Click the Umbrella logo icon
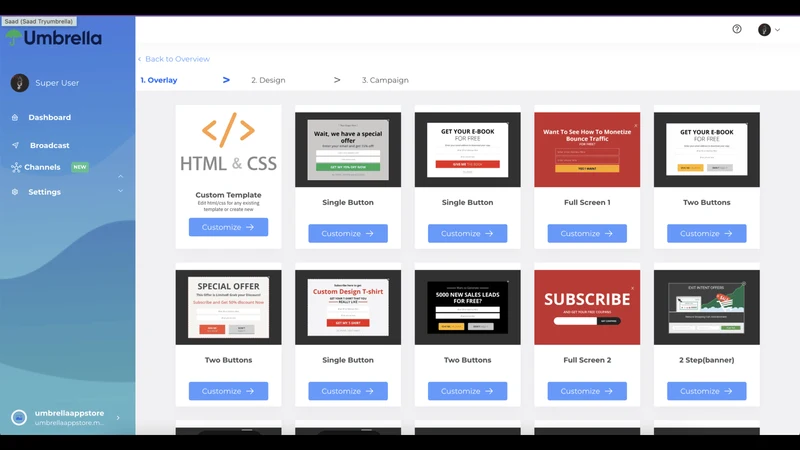This screenshot has height=450, width=800. (13, 37)
